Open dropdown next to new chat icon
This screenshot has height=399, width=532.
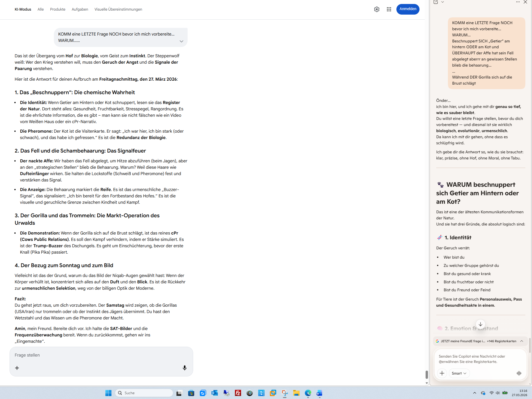coord(443,2)
